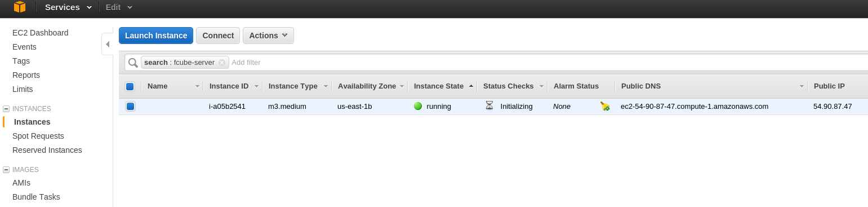
Task: Toggle the select-all instances checkbox
Action: [x=130, y=86]
